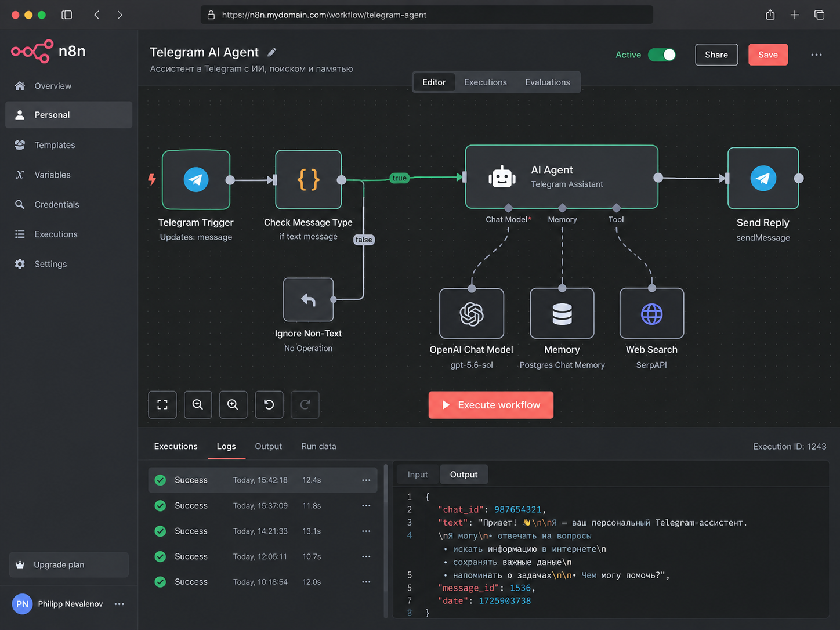Open the Logs tab in bottom panel
The height and width of the screenshot is (630, 840).
[226, 446]
